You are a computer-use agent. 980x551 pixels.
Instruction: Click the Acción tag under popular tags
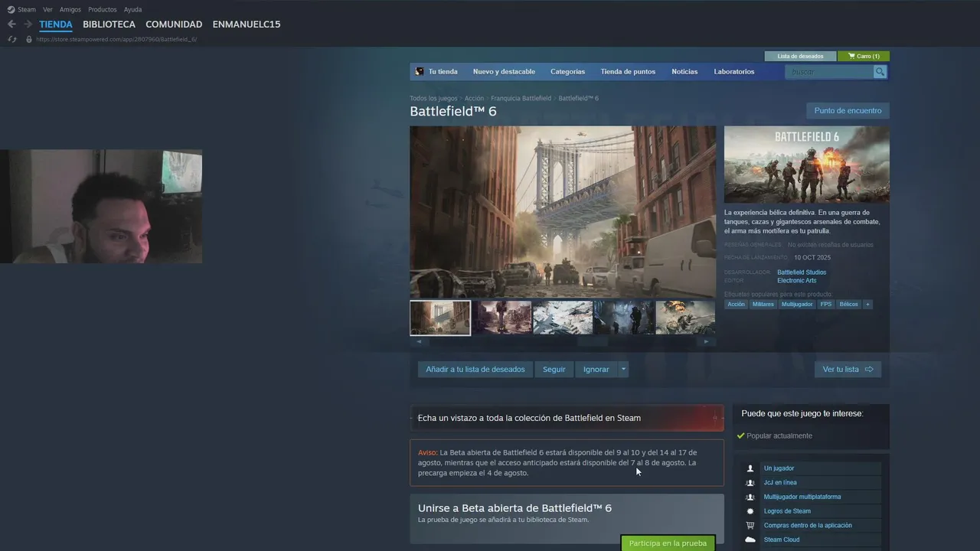pyautogui.click(x=736, y=305)
